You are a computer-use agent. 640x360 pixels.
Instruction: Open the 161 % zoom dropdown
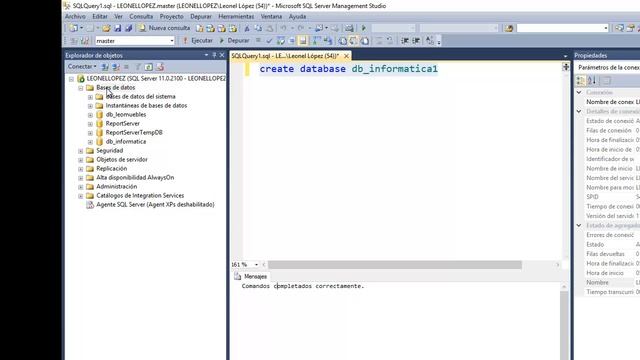click(256, 264)
